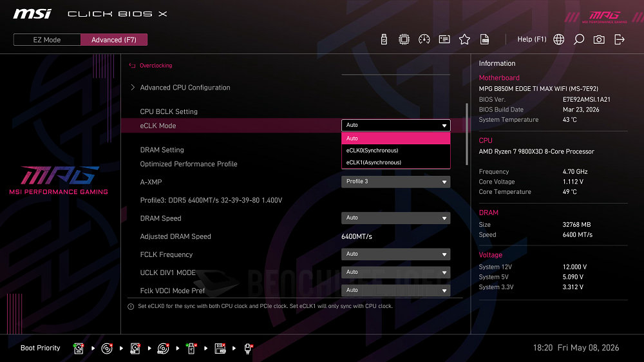The height and width of the screenshot is (362, 644).
Task: Click BIOS Build Date Mar 23, 2026
Action: 581,110
